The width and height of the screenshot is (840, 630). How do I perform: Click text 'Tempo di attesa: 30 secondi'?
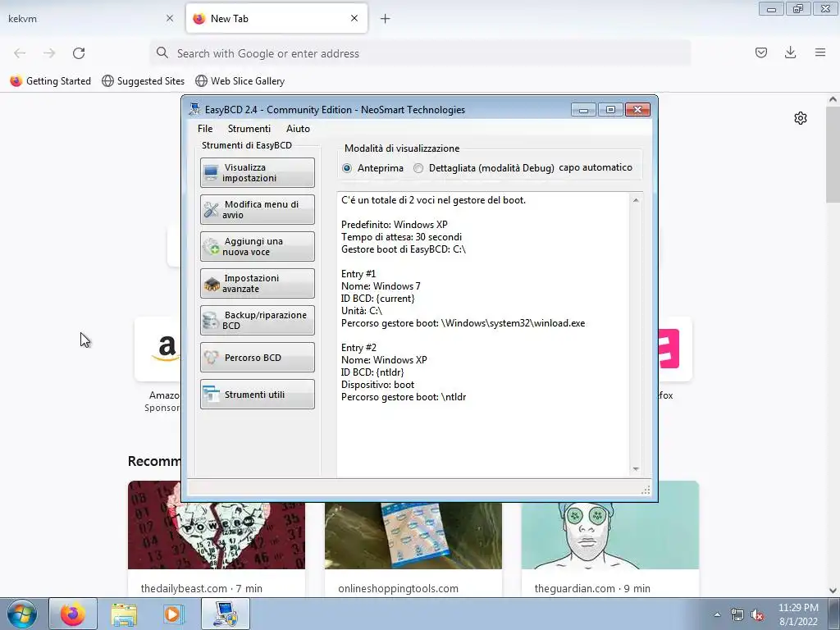pyautogui.click(x=402, y=237)
